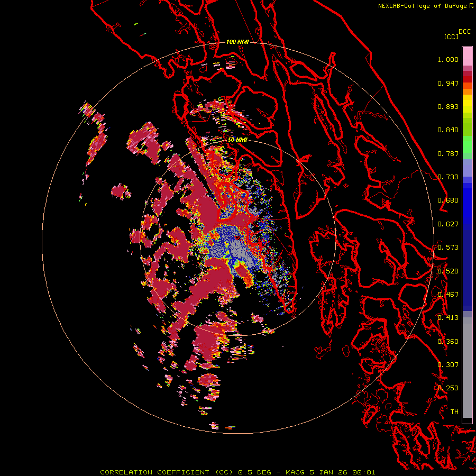The image size is (476, 476).
Task: Pick the light pink top color bar segment
Action: [467, 56]
